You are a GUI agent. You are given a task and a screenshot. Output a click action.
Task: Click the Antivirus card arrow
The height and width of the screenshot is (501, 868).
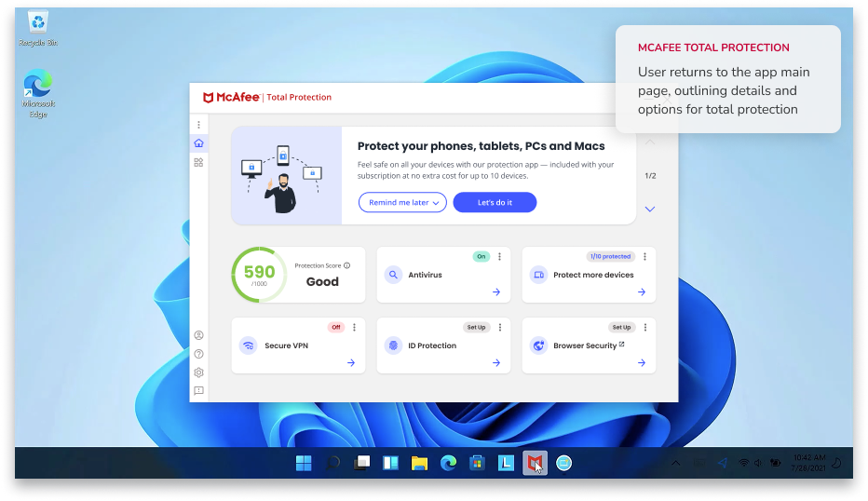[496, 291]
